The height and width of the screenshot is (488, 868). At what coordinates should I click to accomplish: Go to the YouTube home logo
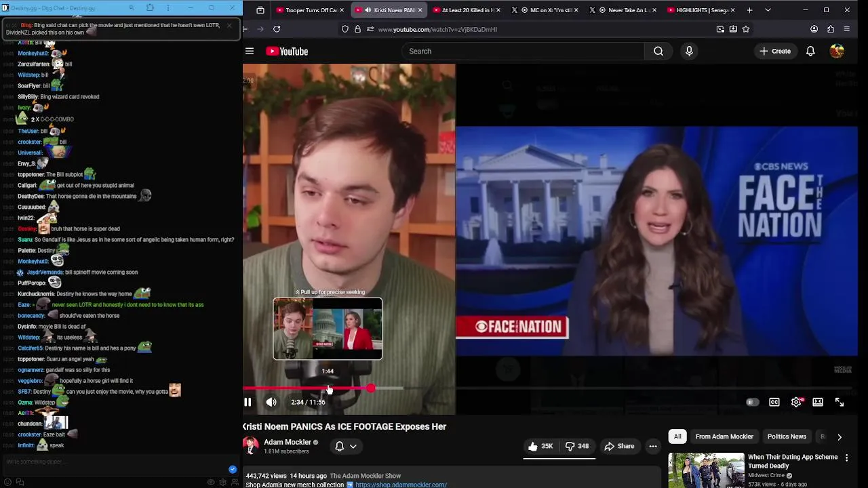(287, 52)
